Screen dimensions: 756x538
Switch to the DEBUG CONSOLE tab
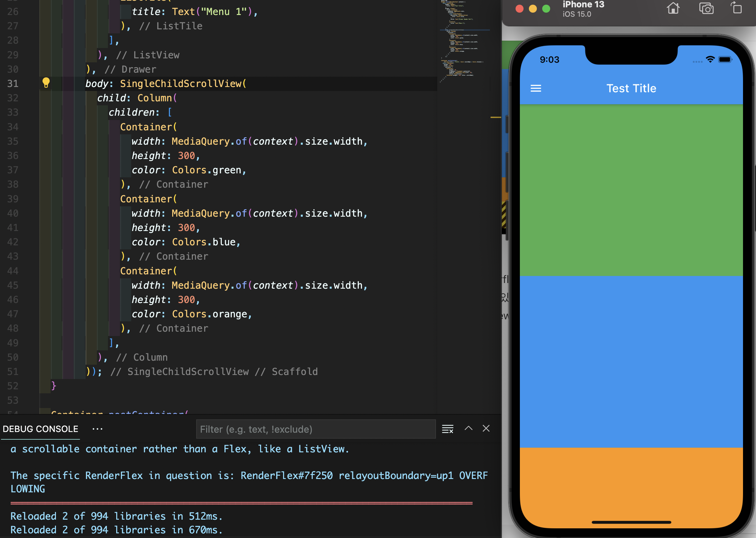[40, 429]
